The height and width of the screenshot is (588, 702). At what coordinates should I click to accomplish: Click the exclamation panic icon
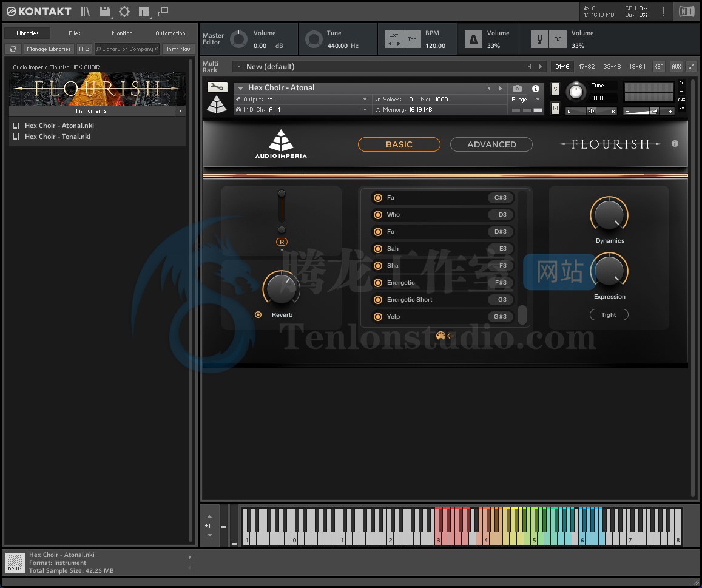pyautogui.click(x=663, y=12)
